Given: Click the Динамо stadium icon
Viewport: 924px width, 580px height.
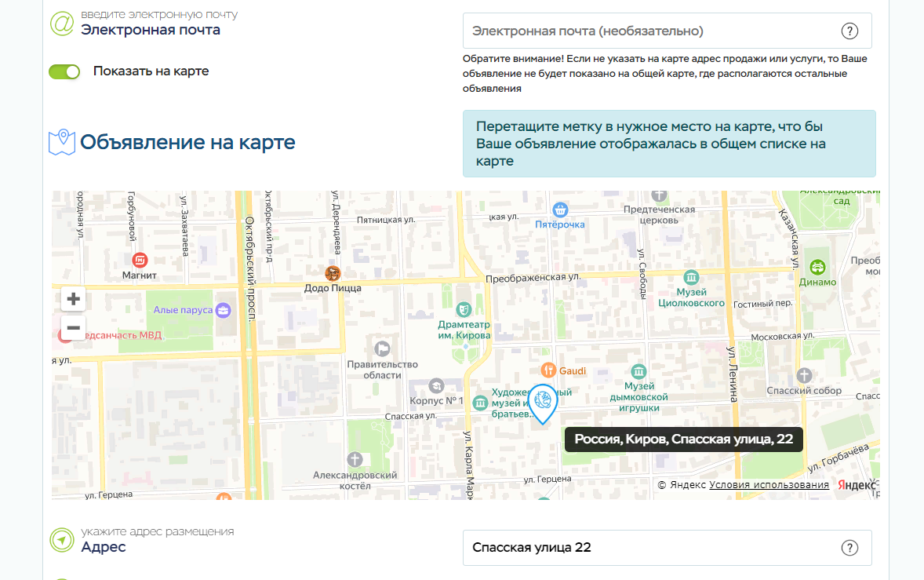Looking at the screenshot, I should click(x=818, y=267).
